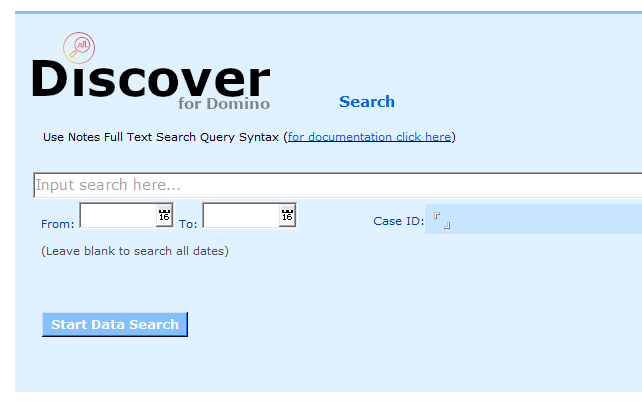Screen dimensions: 642x401
Task: Click the Case ID entry field
Action: click(533, 219)
